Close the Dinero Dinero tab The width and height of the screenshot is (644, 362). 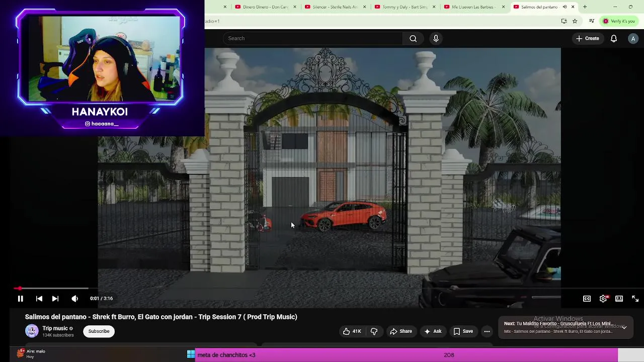[x=294, y=7]
